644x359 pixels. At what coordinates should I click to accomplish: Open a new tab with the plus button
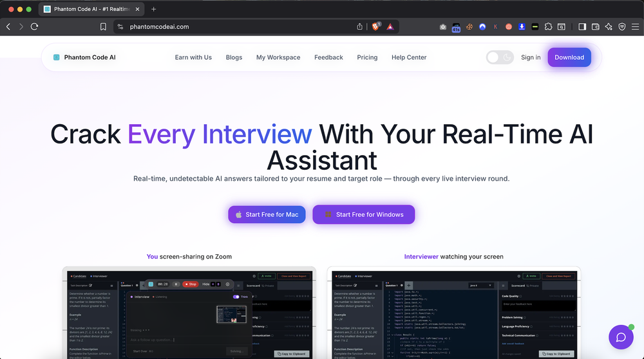(154, 9)
